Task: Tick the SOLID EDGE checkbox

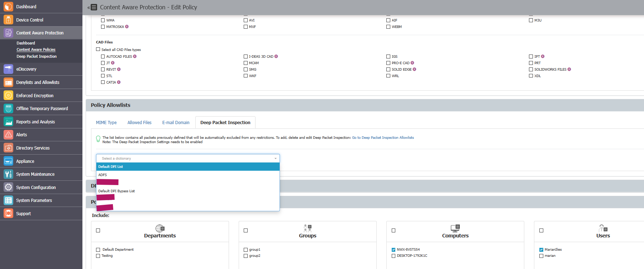Action: point(388,69)
